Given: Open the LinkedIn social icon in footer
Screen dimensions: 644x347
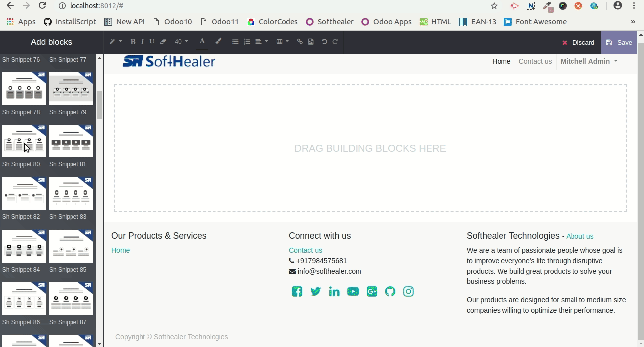Looking at the screenshot, I should (x=334, y=291).
